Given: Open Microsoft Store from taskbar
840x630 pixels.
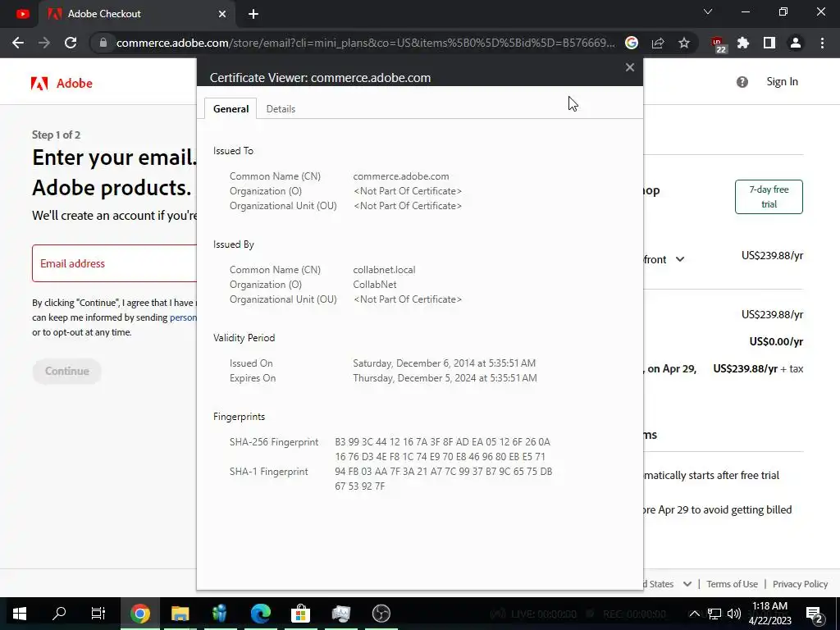Looking at the screenshot, I should (x=300, y=614).
